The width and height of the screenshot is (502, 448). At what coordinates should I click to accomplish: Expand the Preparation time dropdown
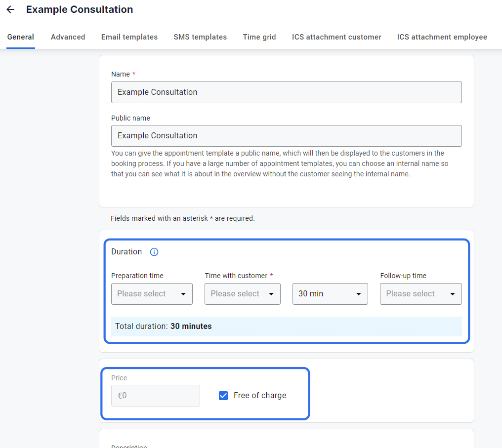point(152,294)
